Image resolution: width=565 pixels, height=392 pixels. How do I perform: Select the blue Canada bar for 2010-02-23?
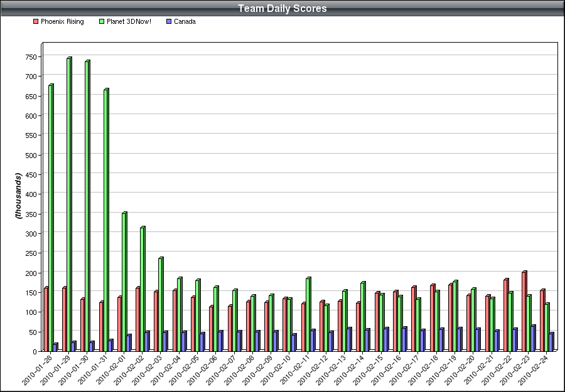533,338
